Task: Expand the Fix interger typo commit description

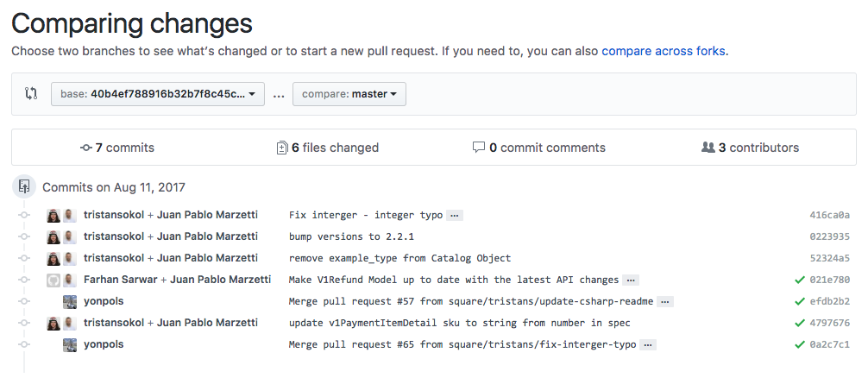Action: pyautogui.click(x=455, y=215)
